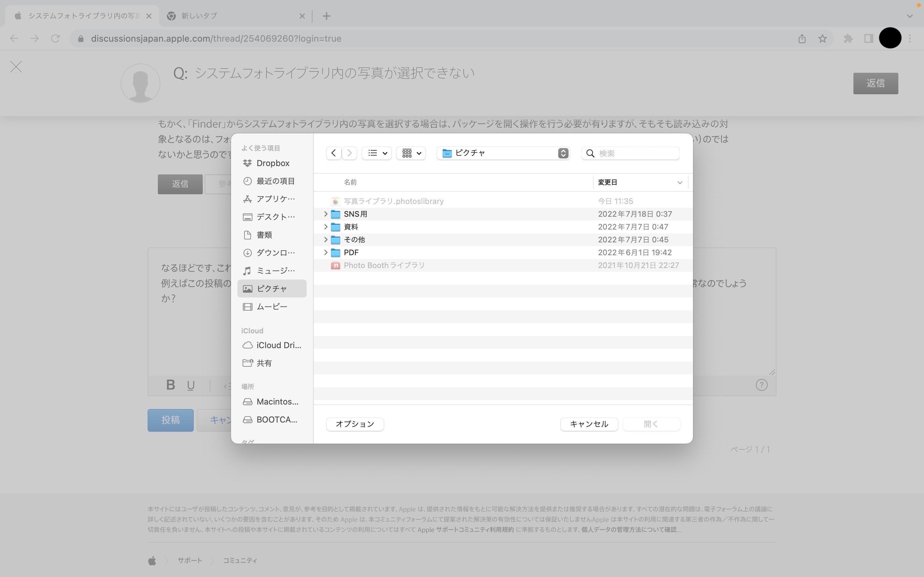Open list view mode dropdown
The height and width of the screenshot is (577, 924).
point(376,153)
